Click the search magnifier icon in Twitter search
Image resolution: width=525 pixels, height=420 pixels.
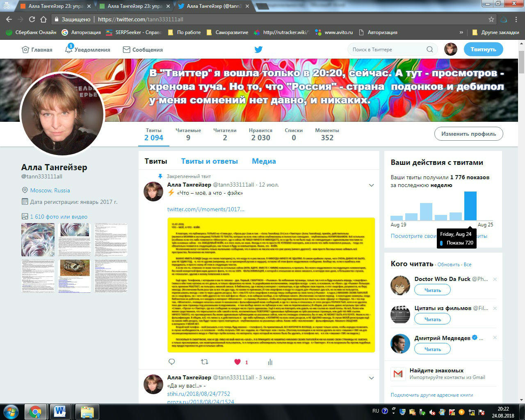(429, 50)
